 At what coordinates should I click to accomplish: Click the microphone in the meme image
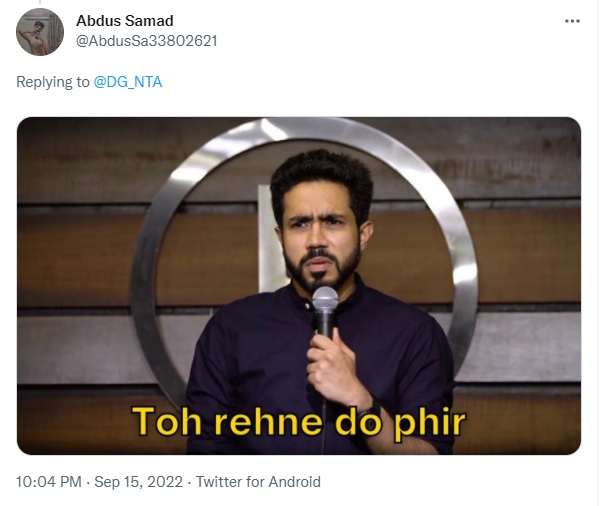coord(325,310)
